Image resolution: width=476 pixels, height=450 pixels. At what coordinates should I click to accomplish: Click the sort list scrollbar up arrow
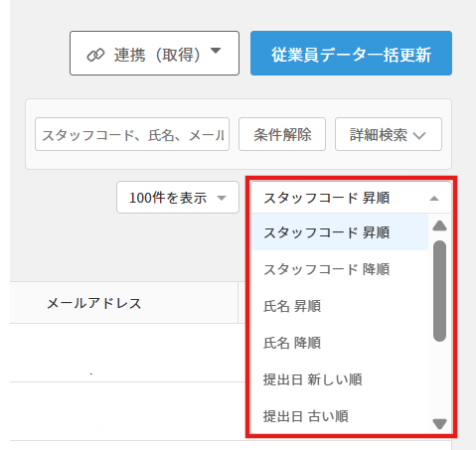439,225
